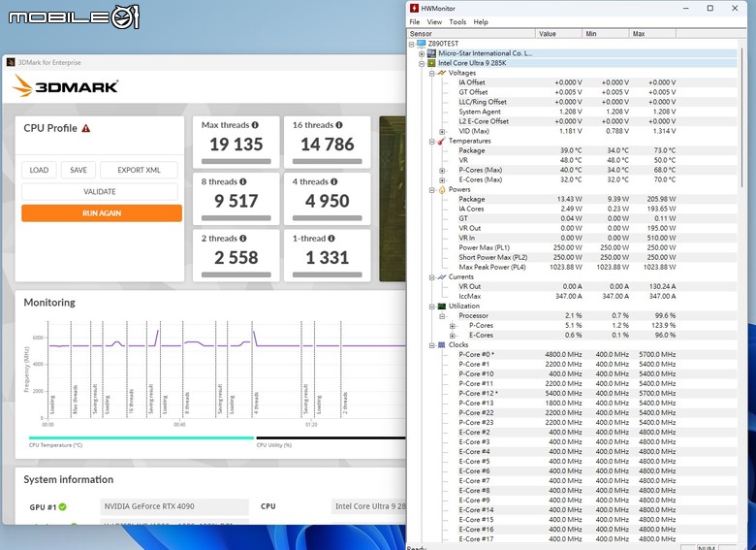756x550 pixels.
Task: Collapse the Utilization section
Action: (x=432, y=307)
